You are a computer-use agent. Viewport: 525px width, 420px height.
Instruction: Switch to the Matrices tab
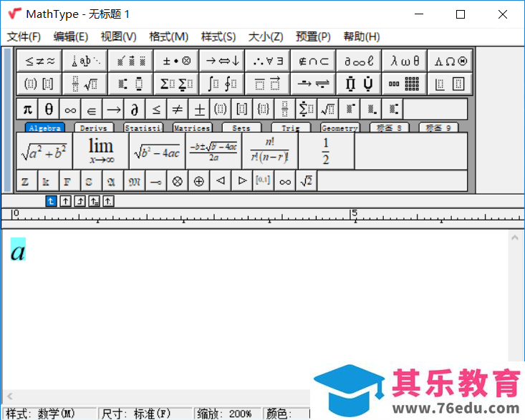(x=192, y=128)
